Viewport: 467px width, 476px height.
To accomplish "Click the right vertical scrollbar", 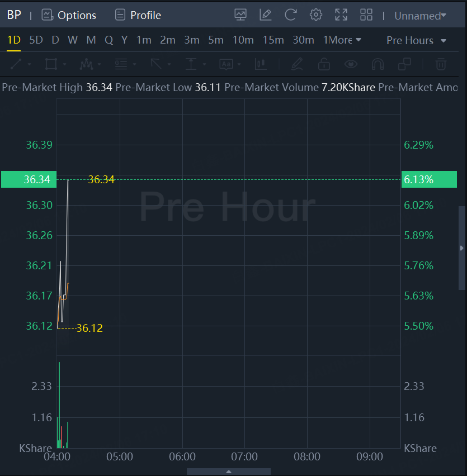I will (x=462, y=248).
